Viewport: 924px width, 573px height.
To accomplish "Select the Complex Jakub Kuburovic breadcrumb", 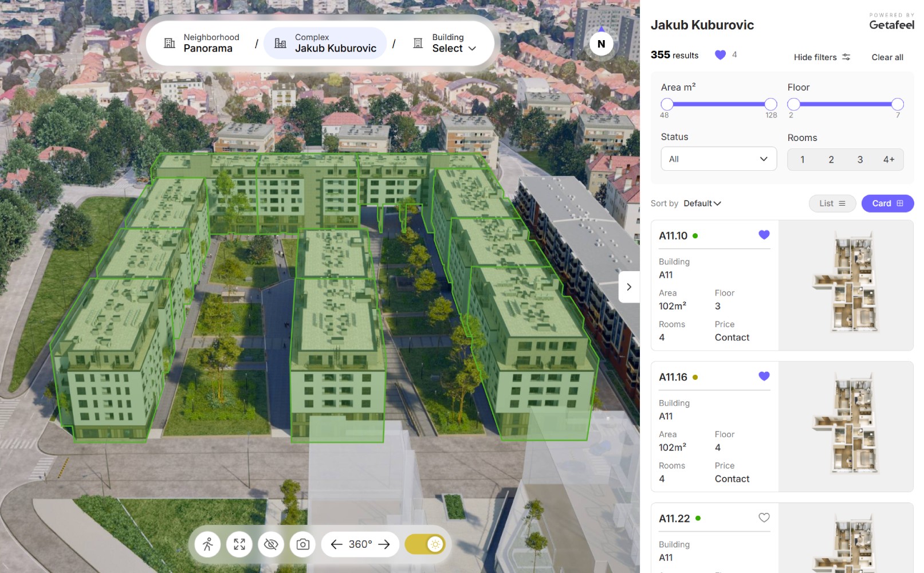I will click(x=325, y=43).
